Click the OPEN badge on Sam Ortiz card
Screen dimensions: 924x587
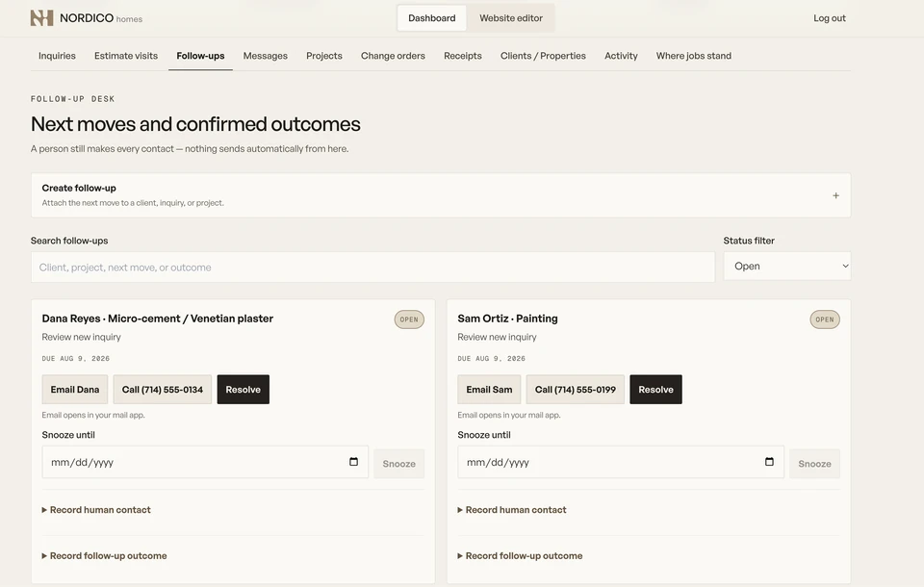825,319
